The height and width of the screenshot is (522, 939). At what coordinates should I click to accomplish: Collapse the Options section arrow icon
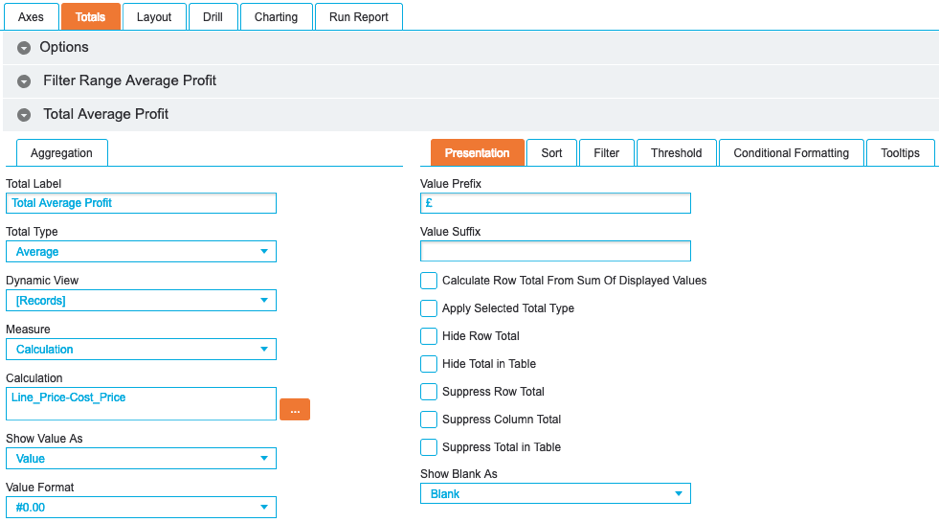click(24, 48)
